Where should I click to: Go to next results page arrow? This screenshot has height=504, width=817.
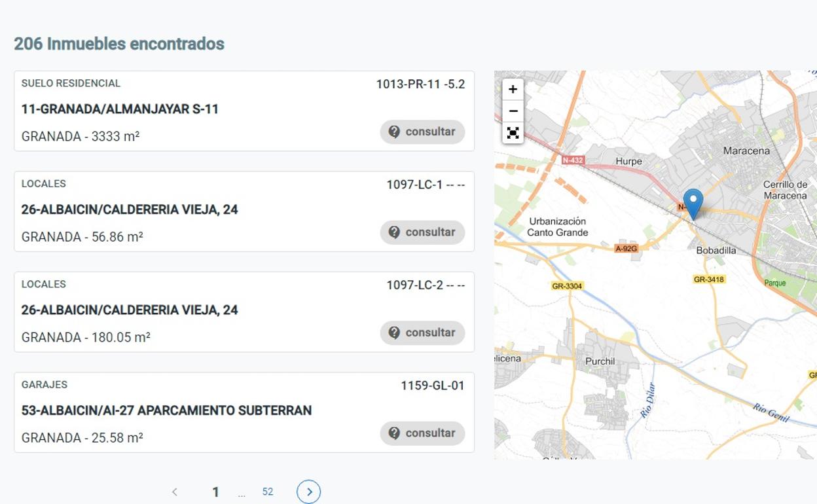click(309, 492)
